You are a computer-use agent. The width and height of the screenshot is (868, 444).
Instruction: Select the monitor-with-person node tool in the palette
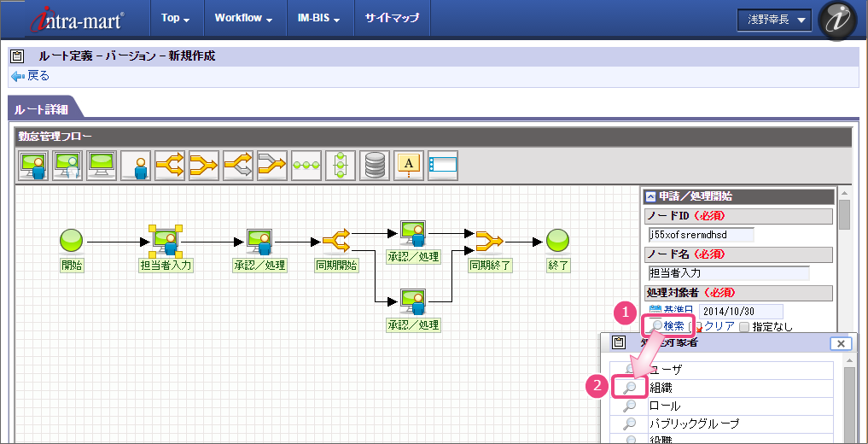33,166
